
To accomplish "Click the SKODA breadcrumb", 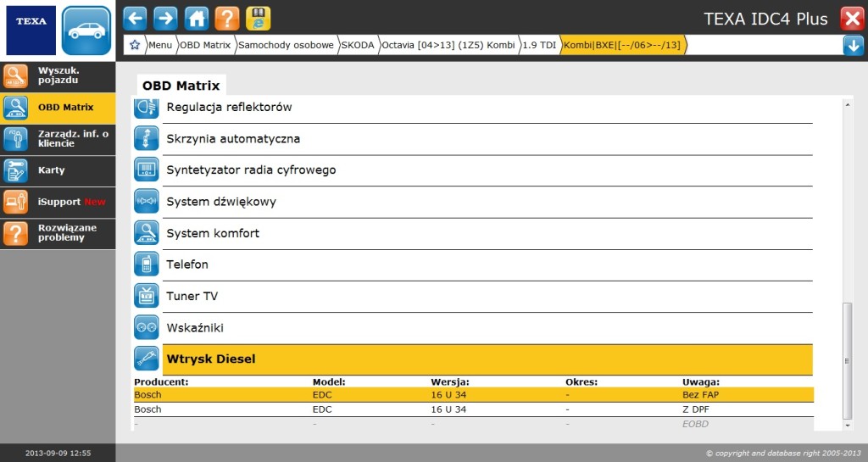I will [358, 45].
